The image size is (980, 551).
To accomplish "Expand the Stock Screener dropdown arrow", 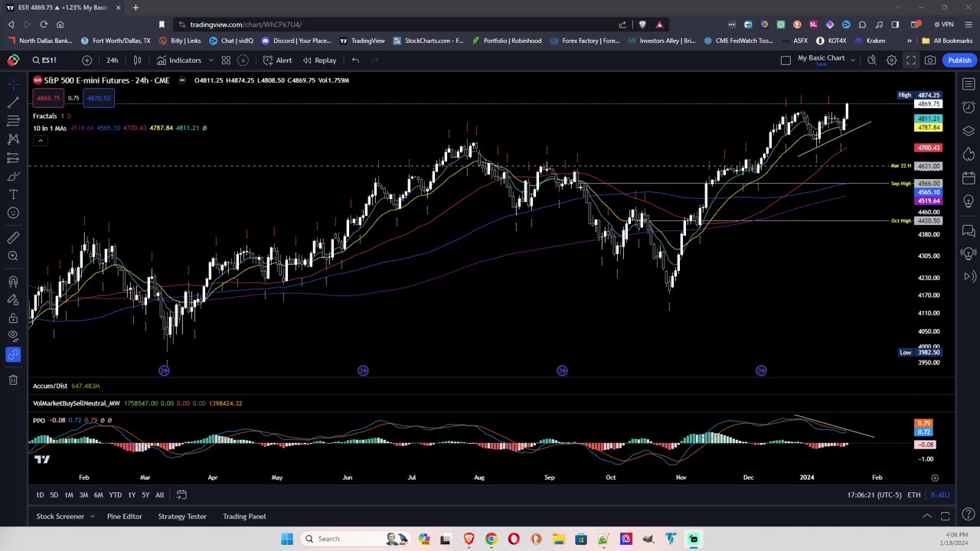I will (x=92, y=517).
